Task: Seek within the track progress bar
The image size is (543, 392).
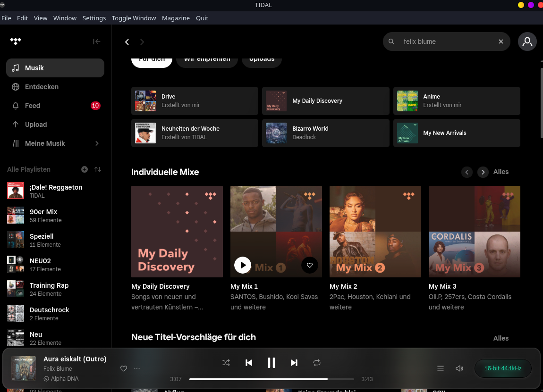Action: click(271, 379)
